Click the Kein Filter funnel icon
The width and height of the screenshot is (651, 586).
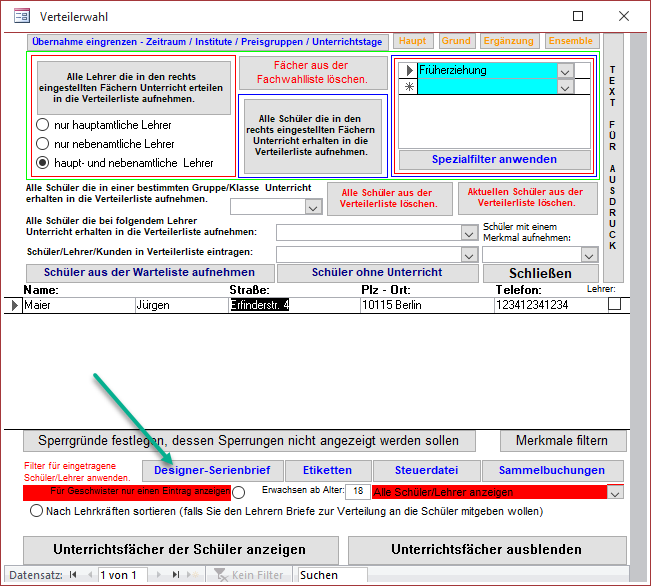(x=222, y=575)
